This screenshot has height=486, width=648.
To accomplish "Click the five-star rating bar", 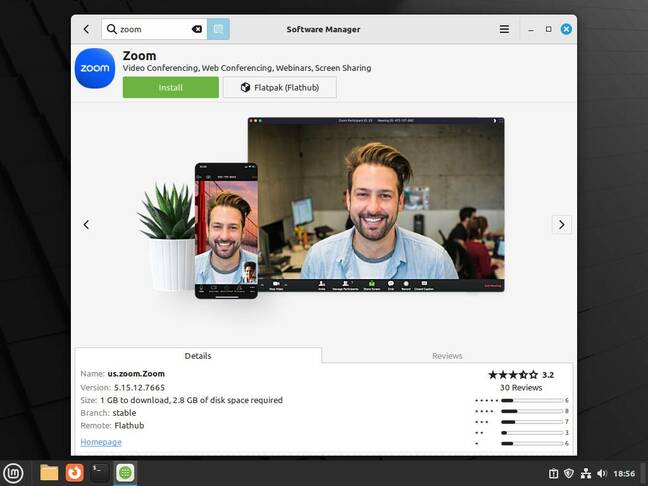I will pyautogui.click(x=532, y=400).
